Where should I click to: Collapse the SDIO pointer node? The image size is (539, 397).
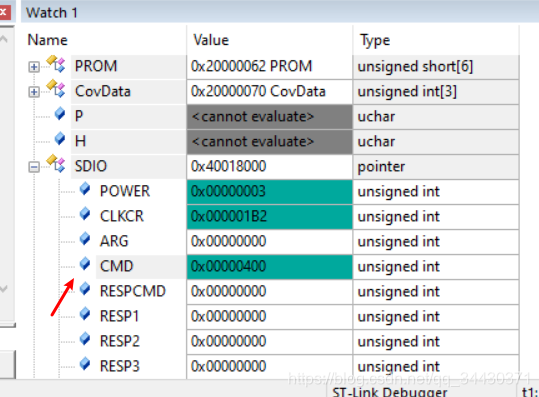point(34,167)
